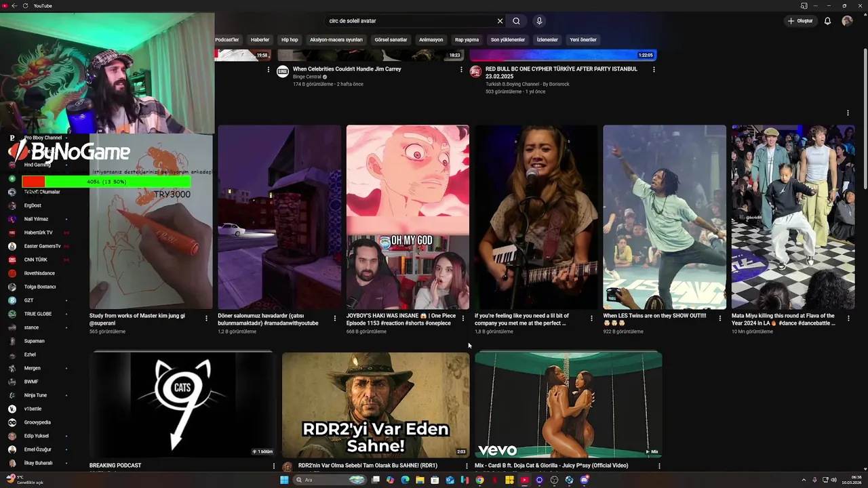
Task: Open the account avatar menu
Action: pos(847,21)
